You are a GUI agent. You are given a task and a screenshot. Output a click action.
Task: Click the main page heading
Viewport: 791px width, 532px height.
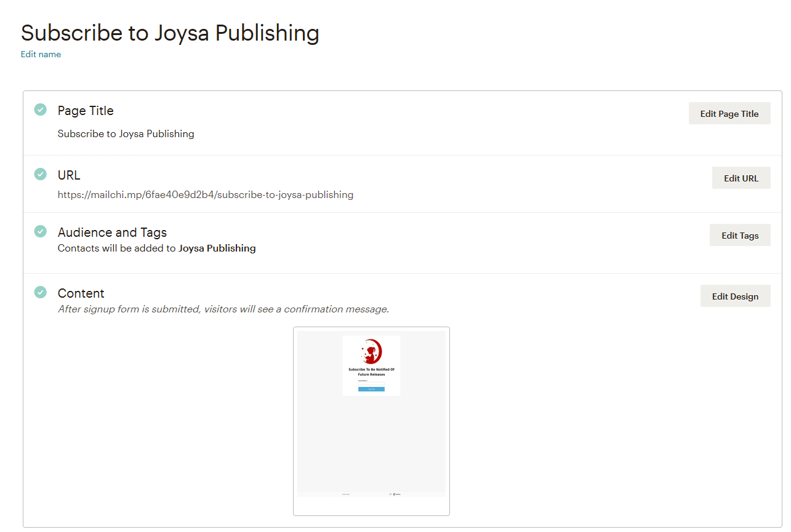click(170, 33)
